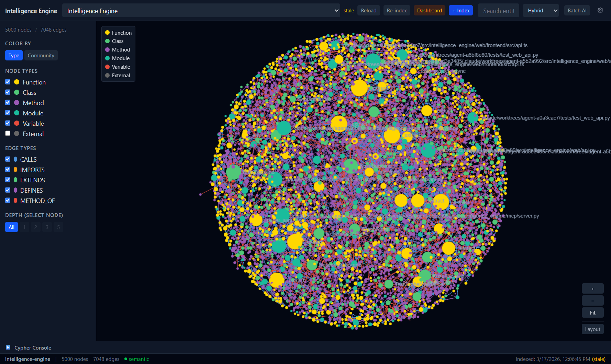Open the Intelligence Engine project dropdown
The height and width of the screenshot is (364, 611).
tap(201, 11)
